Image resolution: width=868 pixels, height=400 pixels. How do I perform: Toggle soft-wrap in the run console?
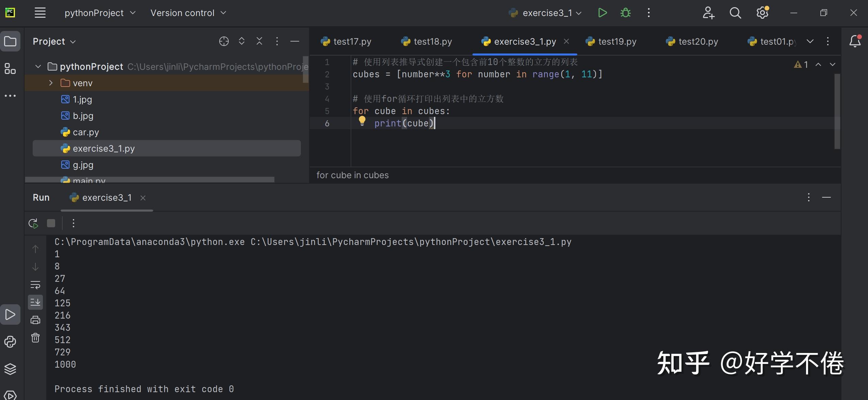(36, 285)
